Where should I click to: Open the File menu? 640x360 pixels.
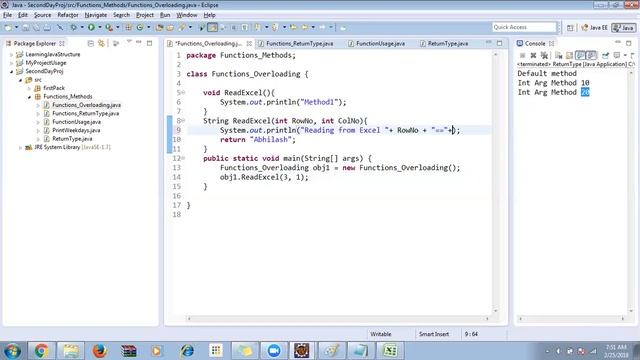7,15
